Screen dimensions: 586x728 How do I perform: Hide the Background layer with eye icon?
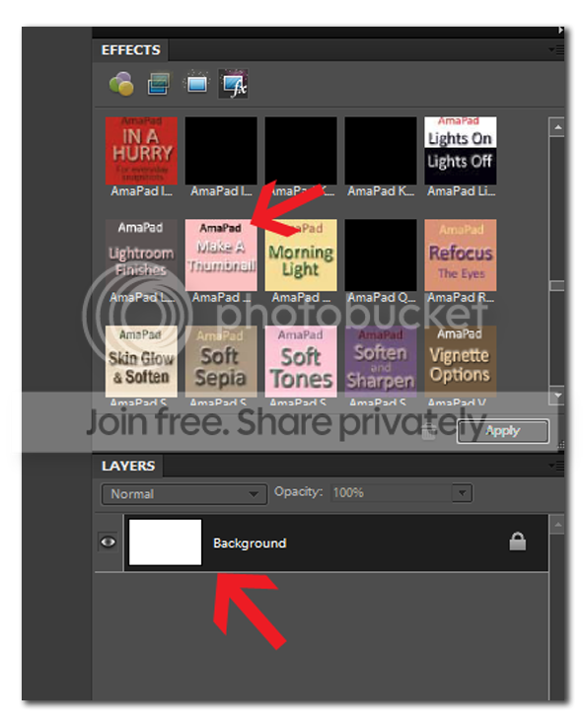[109, 542]
